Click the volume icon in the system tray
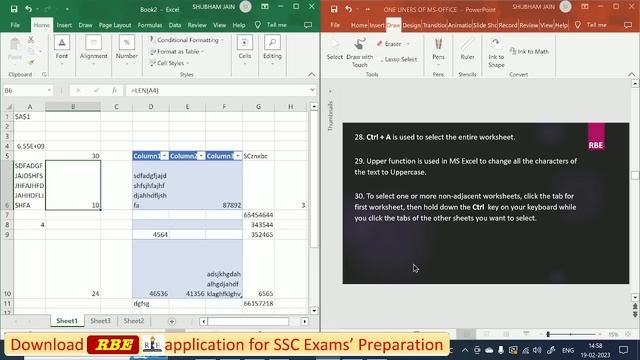Viewport: 640px width, 360px height. click(x=537, y=350)
